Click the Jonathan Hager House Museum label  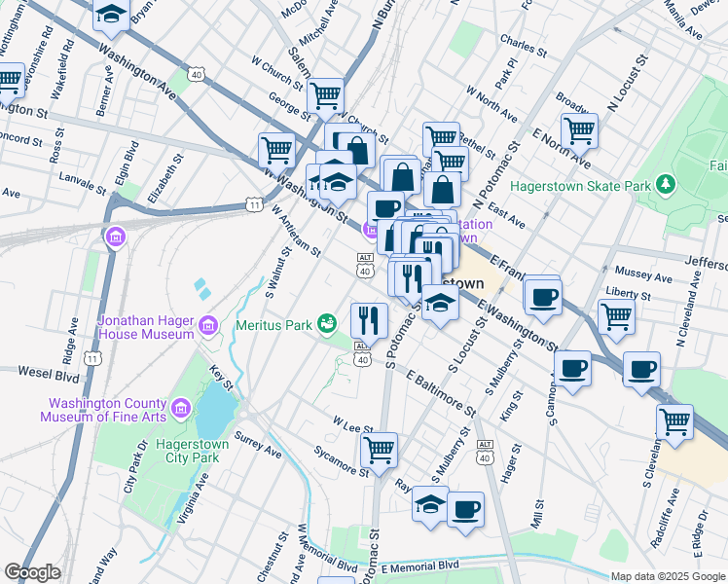(x=146, y=327)
